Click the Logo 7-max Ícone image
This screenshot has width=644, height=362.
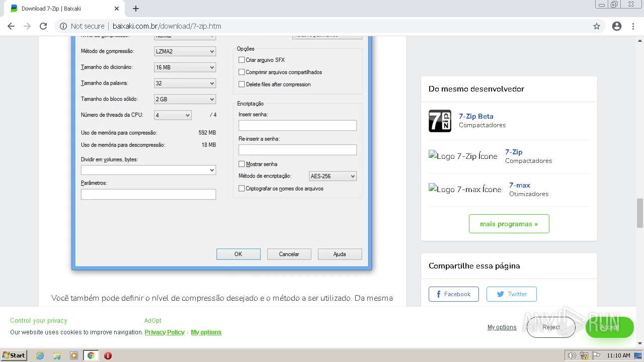(465, 190)
